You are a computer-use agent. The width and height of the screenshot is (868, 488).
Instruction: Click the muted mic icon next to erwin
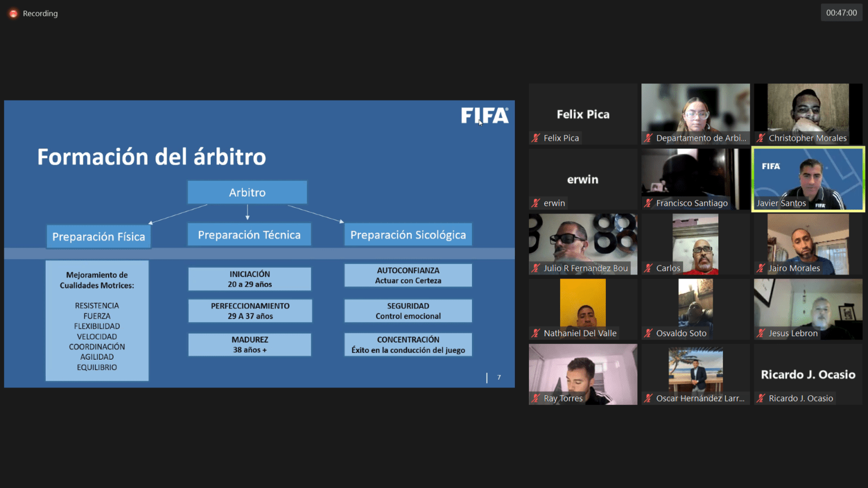[x=536, y=203]
